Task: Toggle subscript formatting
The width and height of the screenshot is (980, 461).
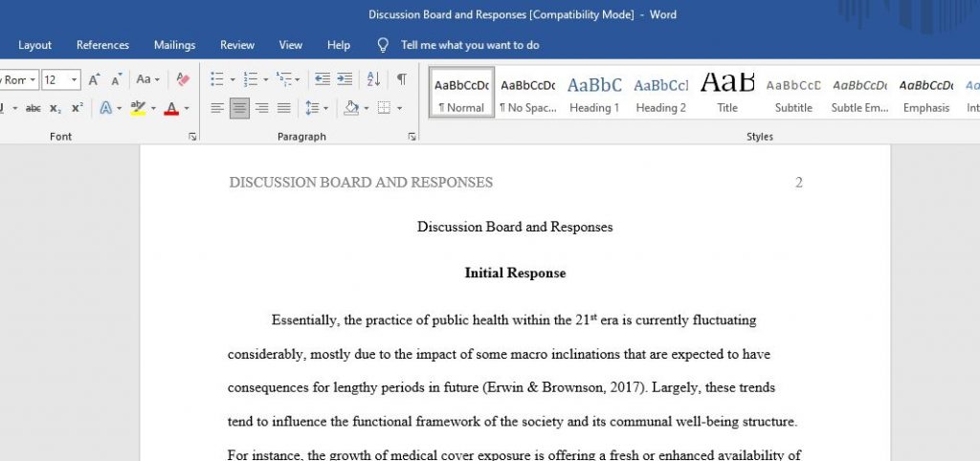Action: point(56,108)
